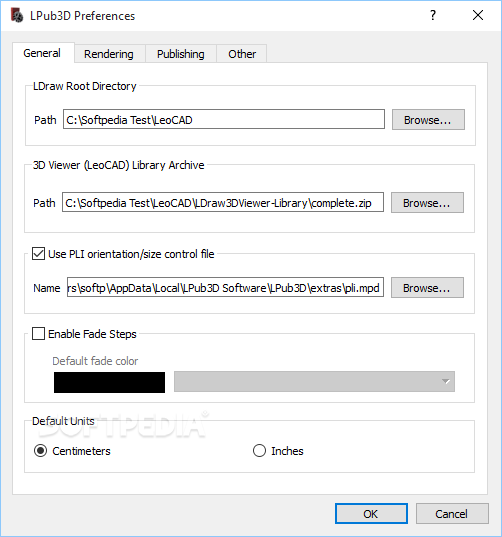Click the LDraw Root Directory group title
Viewport: 502px width, 537px height.
point(85,86)
